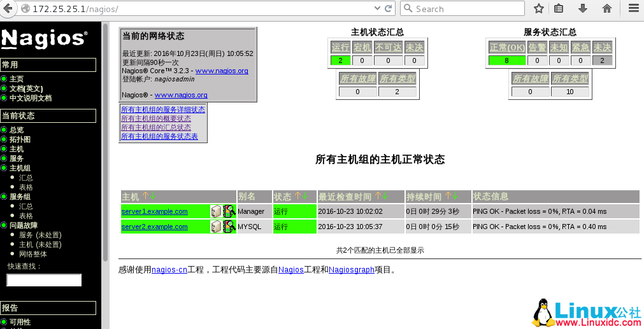Viewport: 644px width, 329px height.
Task: Open URL bar history dropdown arrow
Action: click(x=376, y=8)
